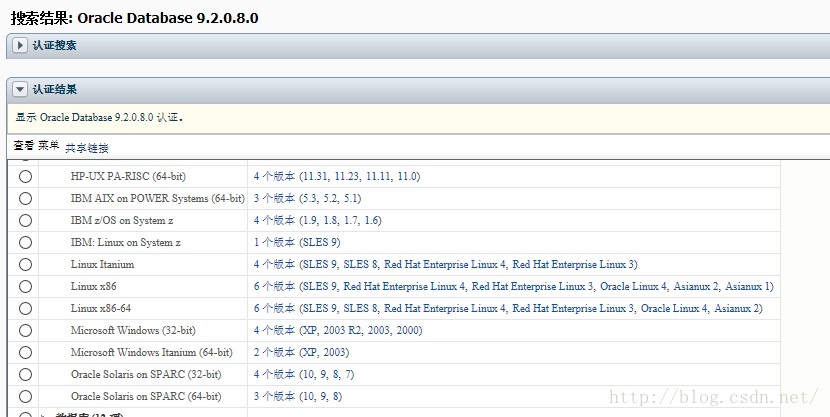Click the Linux Itanium platform name
Screen dimensions: 830x417
(x=102, y=264)
